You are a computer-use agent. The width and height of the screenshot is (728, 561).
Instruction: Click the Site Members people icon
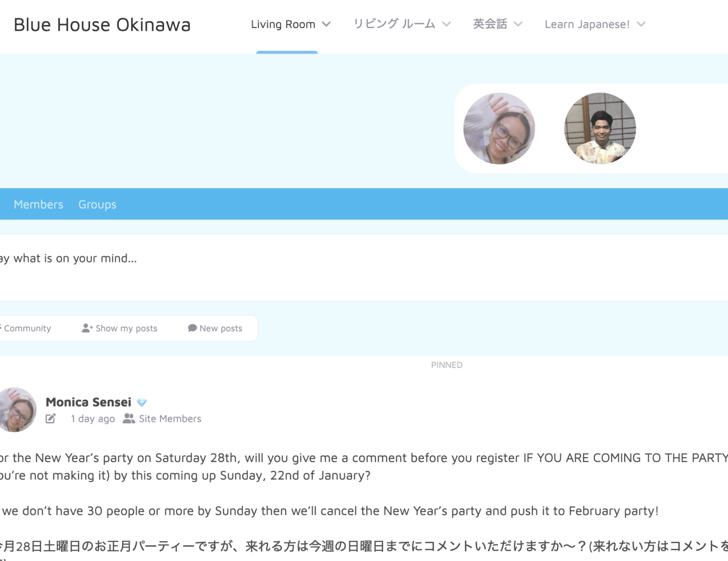click(x=128, y=418)
